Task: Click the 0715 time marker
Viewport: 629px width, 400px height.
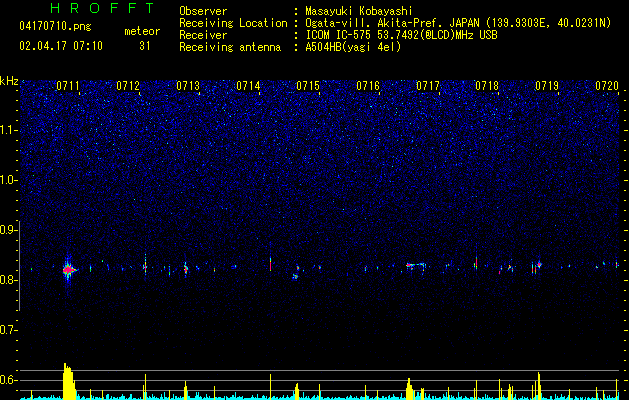Action: pos(308,85)
